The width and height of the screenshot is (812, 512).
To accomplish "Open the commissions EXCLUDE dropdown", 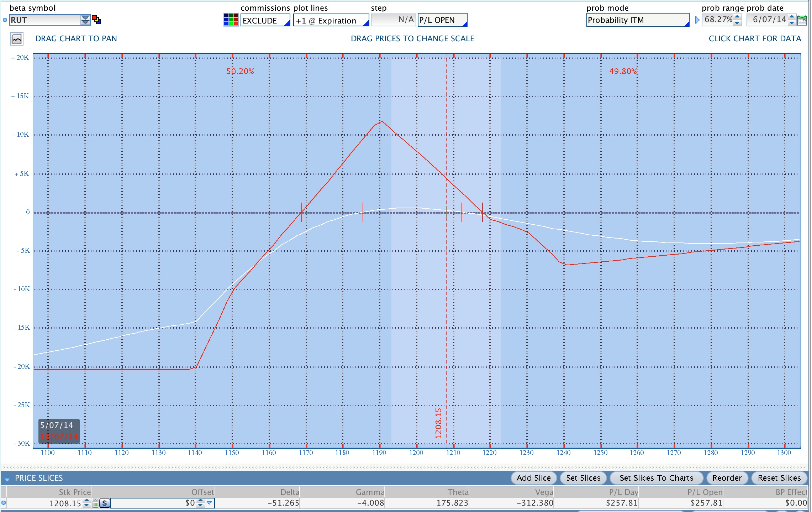I will 265,20.
